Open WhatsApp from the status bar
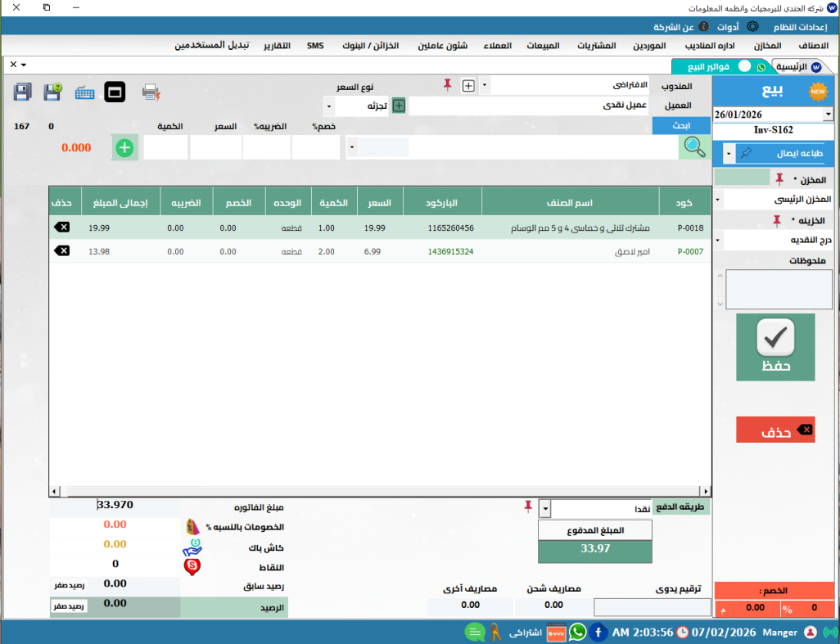The width and height of the screenshot is (840, 644). [577, 632]
